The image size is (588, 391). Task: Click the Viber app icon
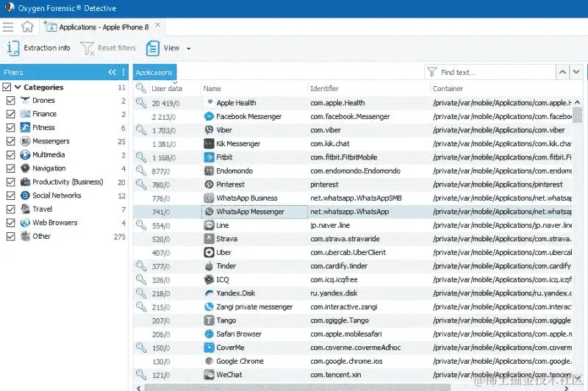pos(209,130)
